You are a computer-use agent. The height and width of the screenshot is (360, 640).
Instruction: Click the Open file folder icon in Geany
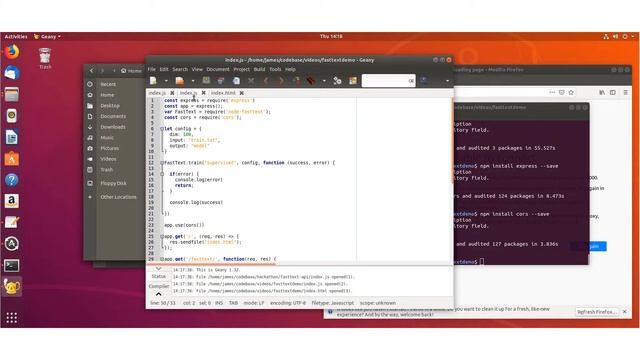(x=179, y=81)
